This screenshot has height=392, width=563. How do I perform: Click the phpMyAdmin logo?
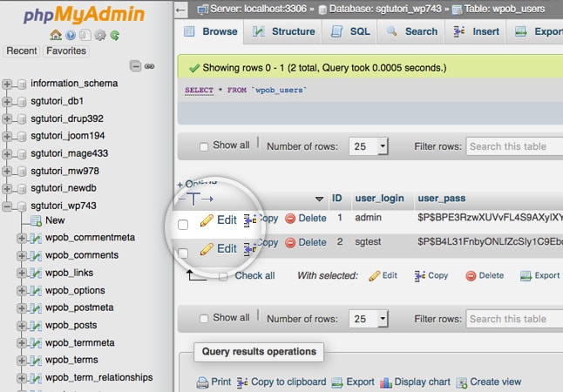pos(84,15)
